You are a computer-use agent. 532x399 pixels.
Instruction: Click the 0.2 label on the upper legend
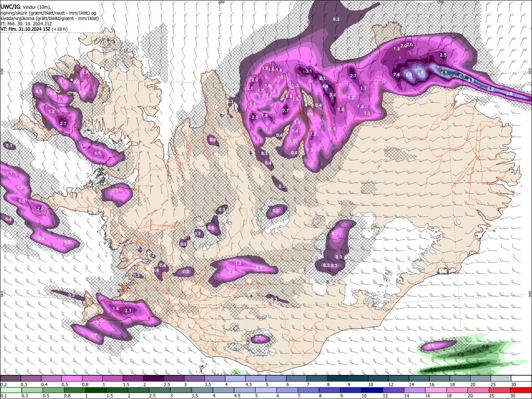pyautogui.click(x=3, y=384)
